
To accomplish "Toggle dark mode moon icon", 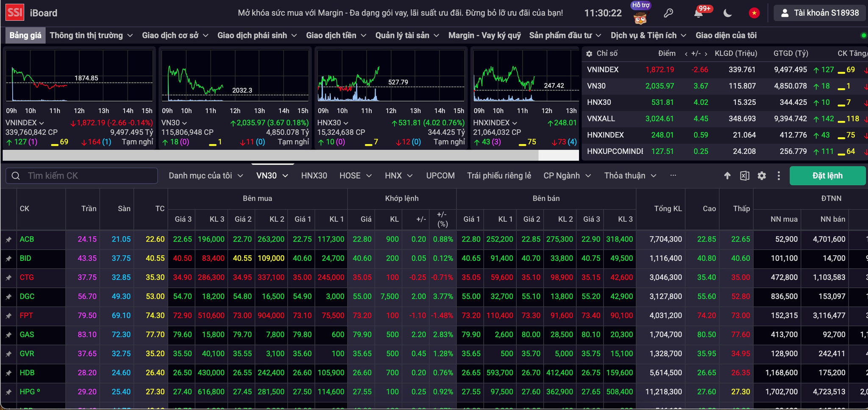I will click(x=728, y=13).
